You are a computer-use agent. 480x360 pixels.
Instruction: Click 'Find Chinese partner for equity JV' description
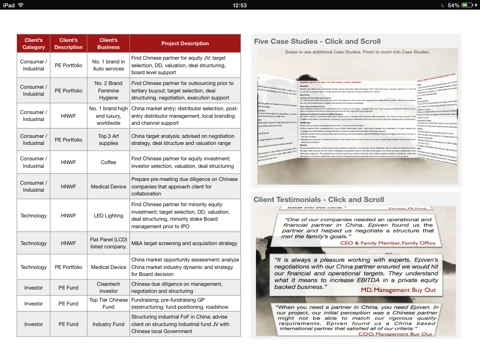tap(185, 65)
